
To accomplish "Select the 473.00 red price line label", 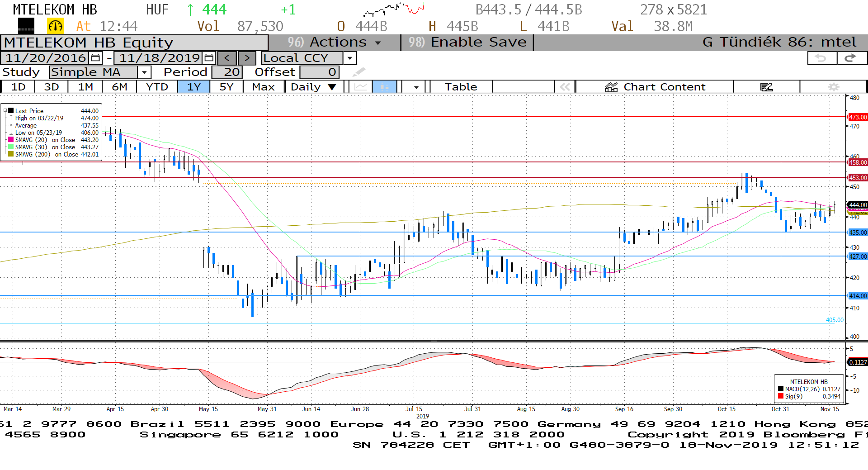I will (858, 117).
